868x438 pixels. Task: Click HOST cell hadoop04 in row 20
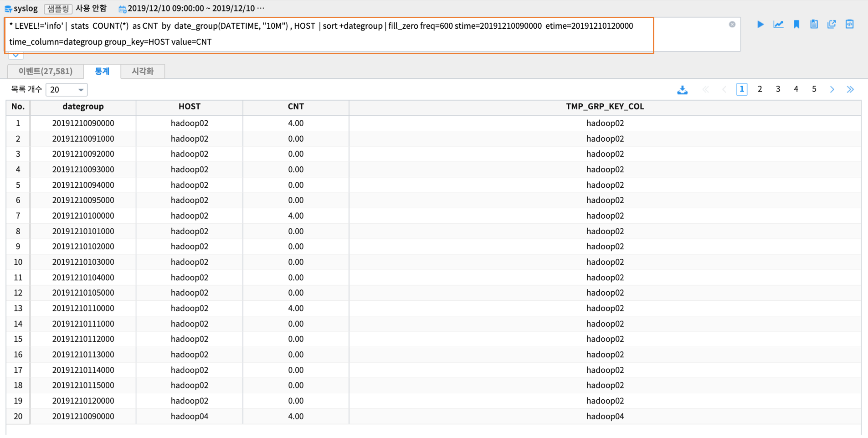[190, 417]
